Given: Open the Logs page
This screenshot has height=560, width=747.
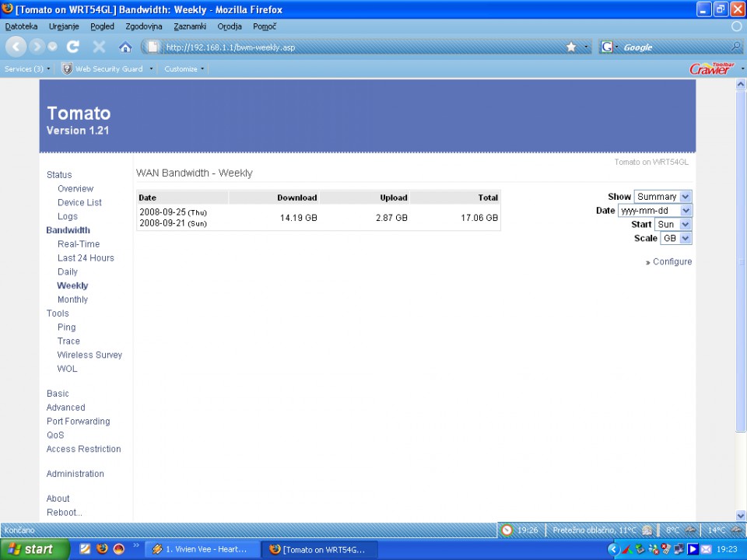Looking at the screenshot, I should pos(67,216).
